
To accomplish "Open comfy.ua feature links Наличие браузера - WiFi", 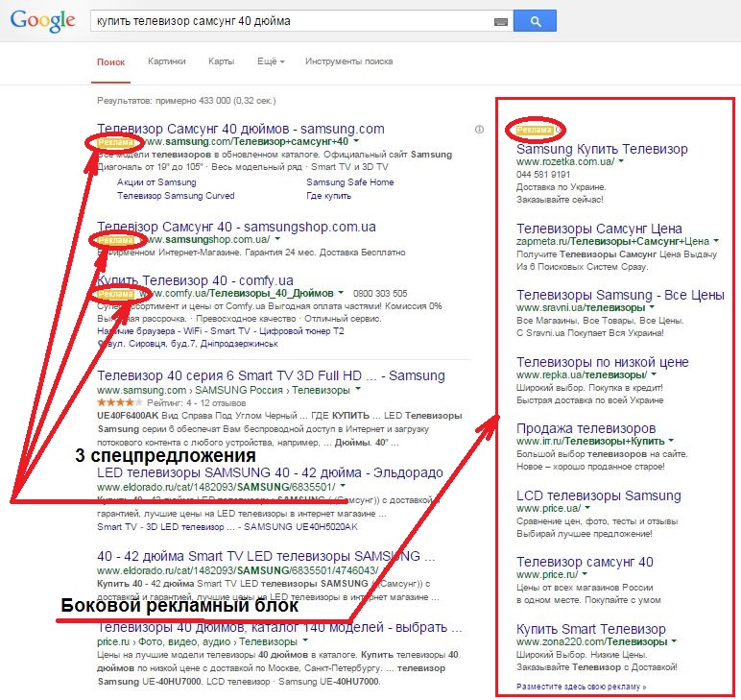I will tap(150, 331).
